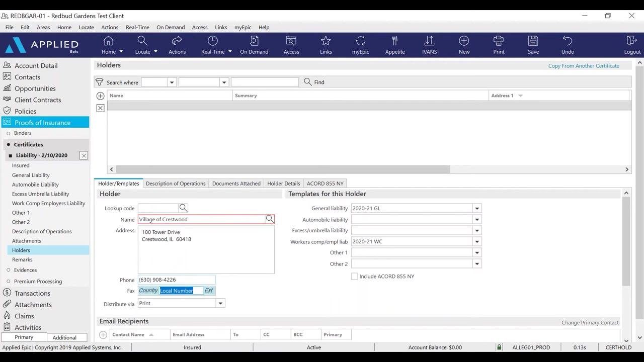Print using the toolbar Print icon
Image resolution: width=644 pixels, height=362 pixels.
499,45
